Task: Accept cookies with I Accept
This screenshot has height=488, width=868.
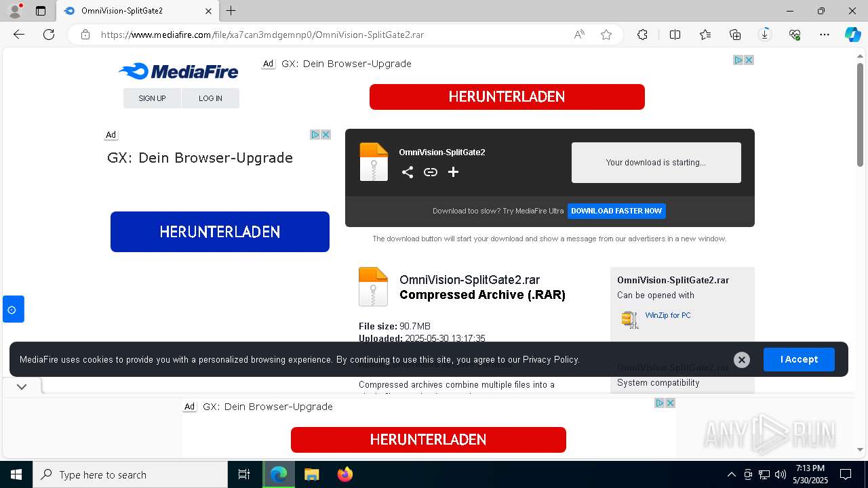Action: click(x=799, y=359)
